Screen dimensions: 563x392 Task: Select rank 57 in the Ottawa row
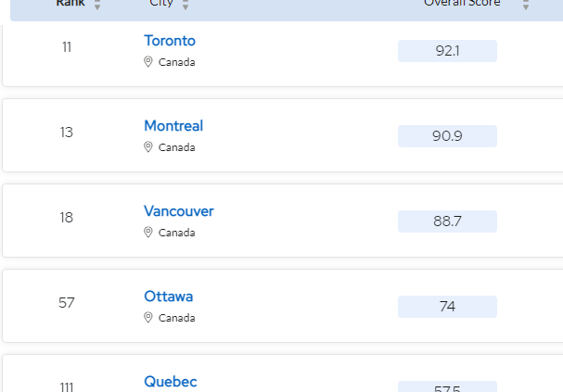[67, 303]
